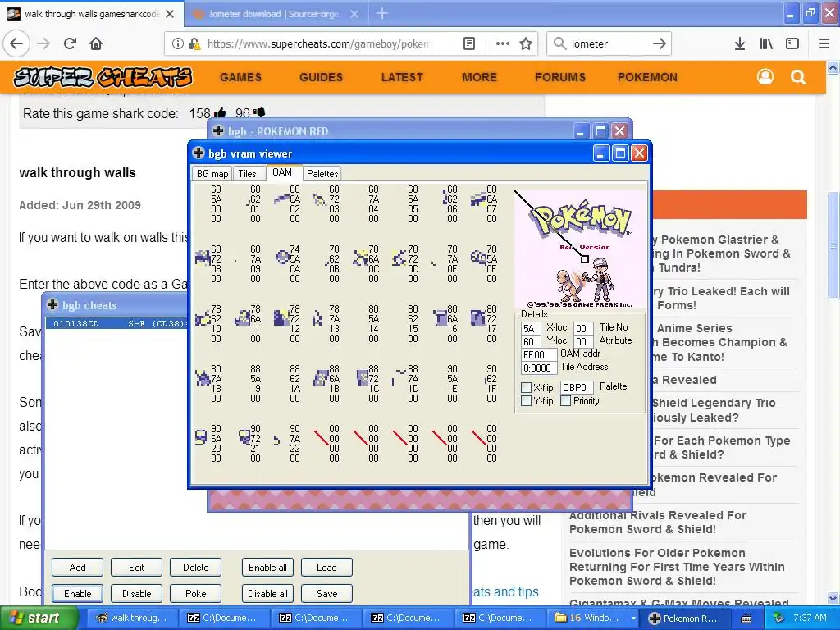Click the iometer search box

click(608, 43)
